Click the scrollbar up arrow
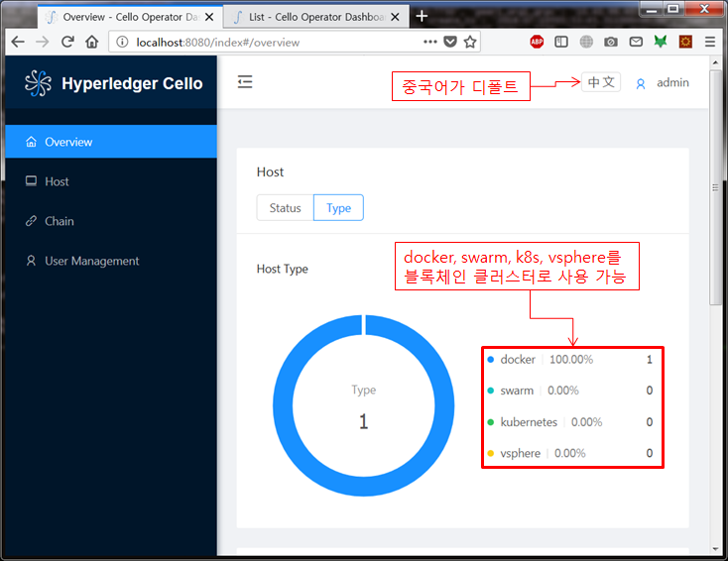Image resolution: width=728 pixels, height=561 pixels. [x=715, y=62]
